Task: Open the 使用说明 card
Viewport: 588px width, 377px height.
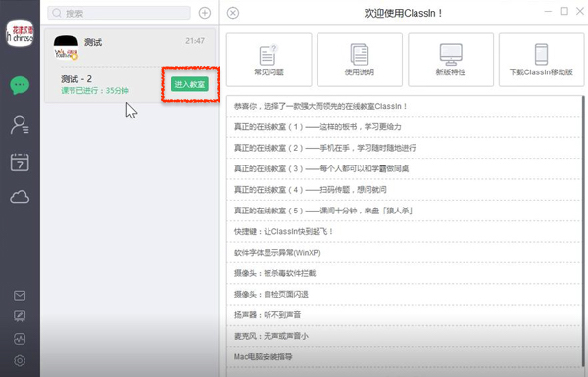Action: (x=360, y=60)
